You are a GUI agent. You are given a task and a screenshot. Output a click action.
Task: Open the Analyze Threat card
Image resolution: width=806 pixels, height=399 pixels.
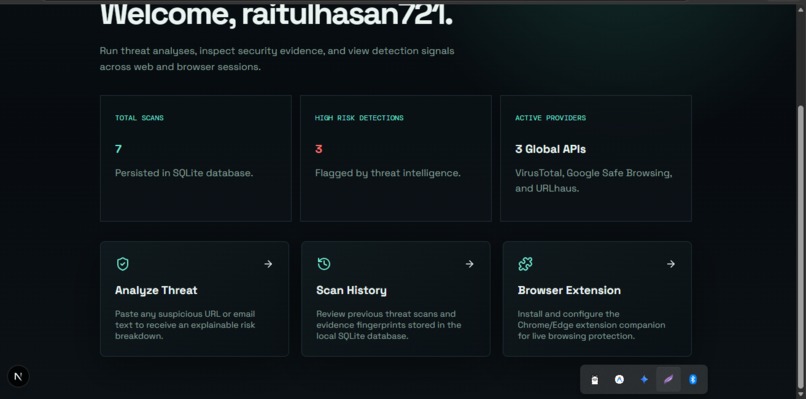click(194, 299)
